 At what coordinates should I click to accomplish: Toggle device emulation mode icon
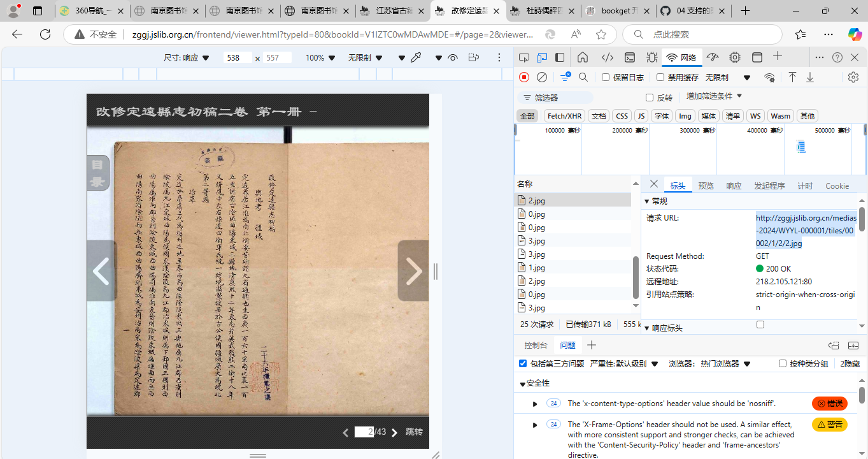(x=542, y=57)
